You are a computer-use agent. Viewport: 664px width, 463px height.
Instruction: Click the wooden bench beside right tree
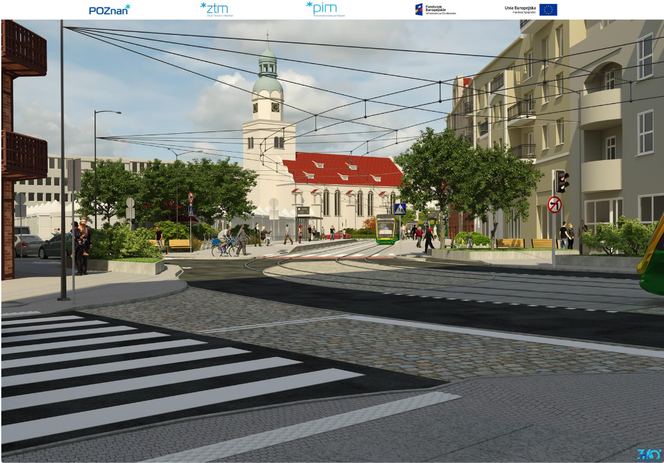coord(510,243)
